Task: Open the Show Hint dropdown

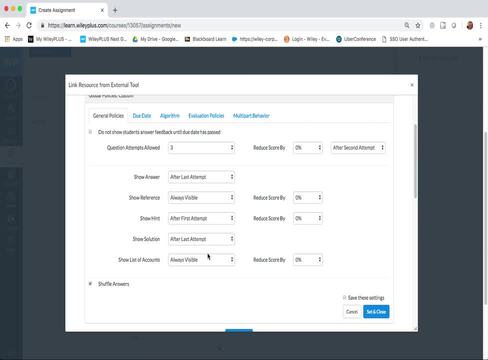Action: click(201, 218)
